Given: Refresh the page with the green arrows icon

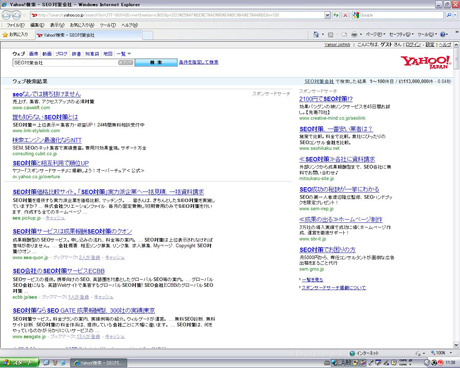Looking at the screenshot, I should (336, 15).
